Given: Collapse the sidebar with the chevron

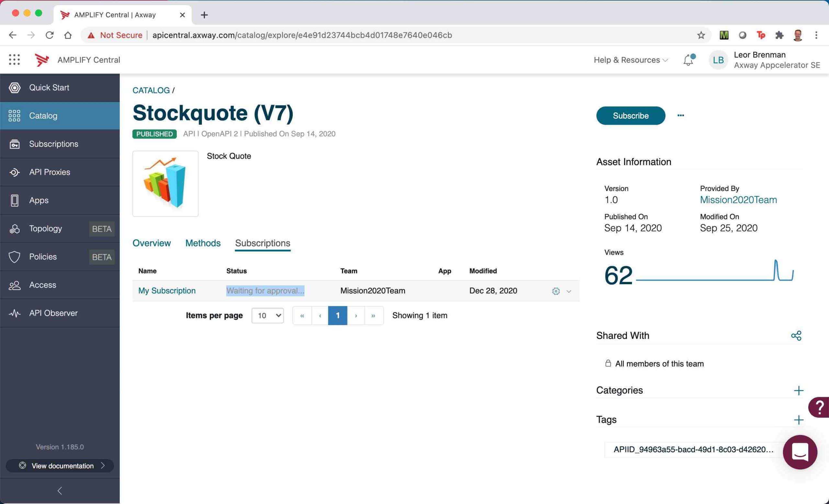Looking at the screenshot, I should [60, 491].
